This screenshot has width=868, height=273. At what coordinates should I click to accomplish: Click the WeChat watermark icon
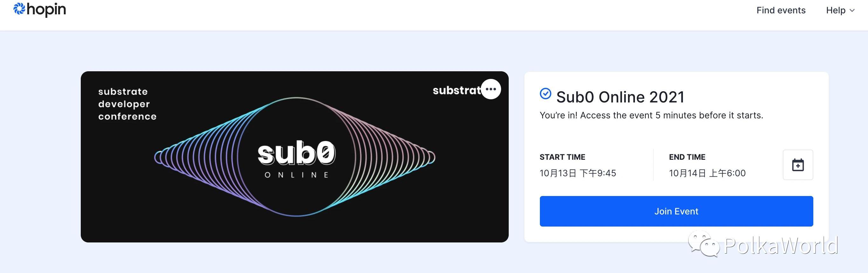(704, 243)
